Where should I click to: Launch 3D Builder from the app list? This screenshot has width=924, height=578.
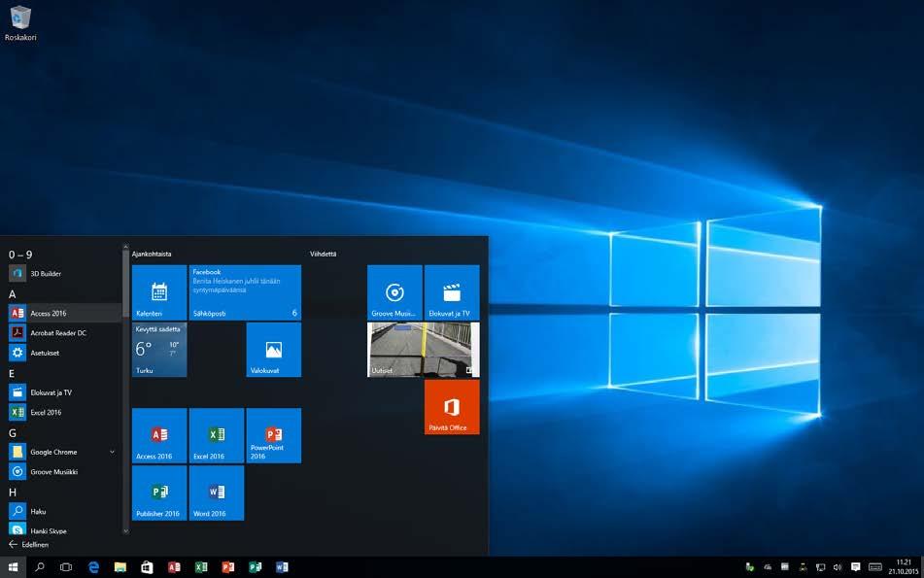(64, 273)
